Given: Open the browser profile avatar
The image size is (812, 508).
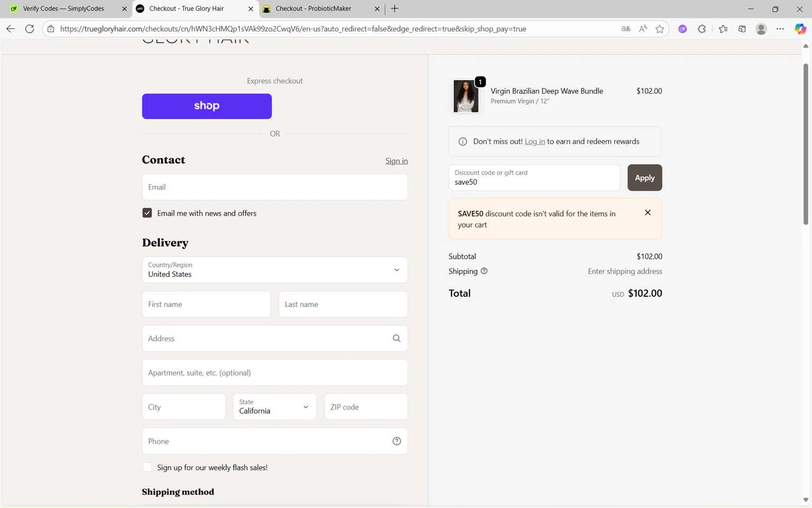Looking at the screenshot, I should (761, 29).
